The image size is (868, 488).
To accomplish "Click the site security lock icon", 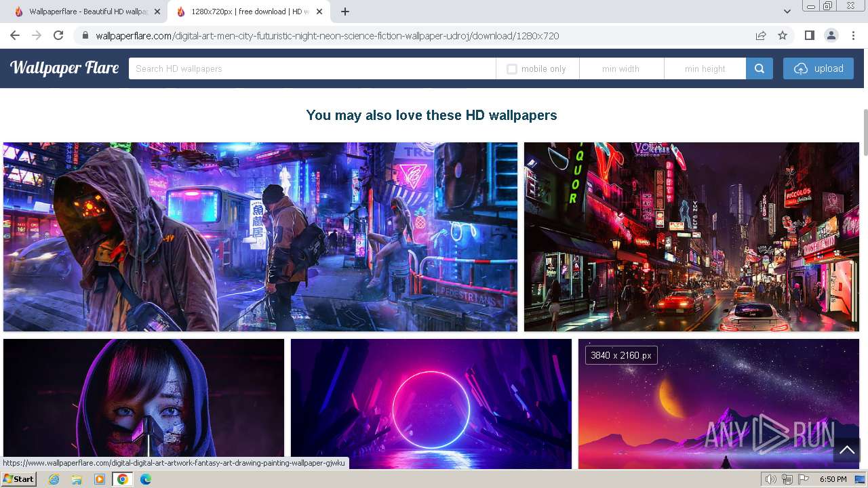I will coord(85,36).
